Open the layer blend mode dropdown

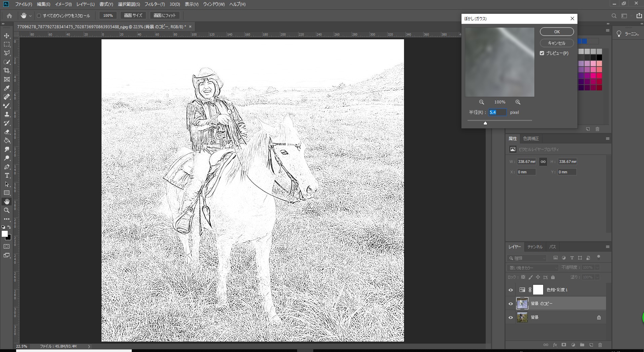click(x=532, y=268)
